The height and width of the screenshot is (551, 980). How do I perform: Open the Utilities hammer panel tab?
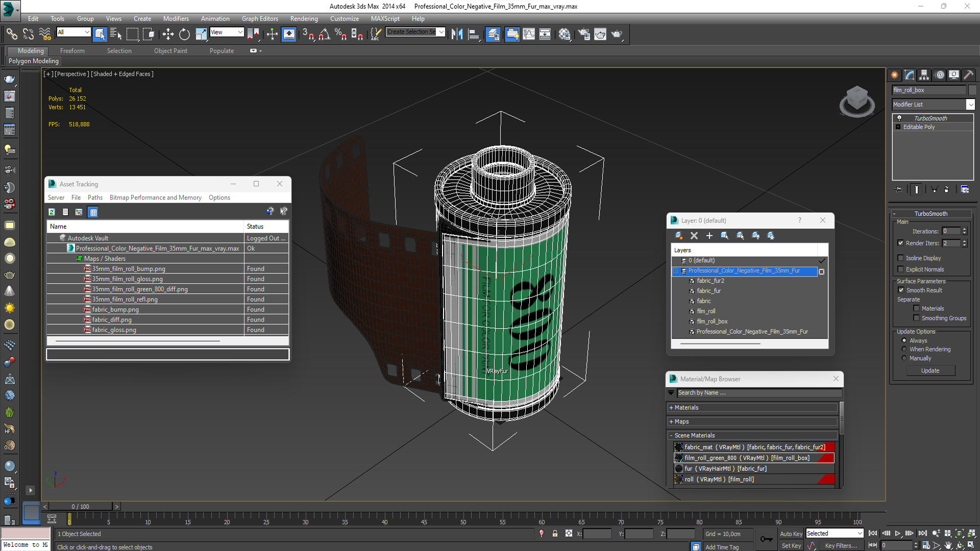click(x=969, y=75)
